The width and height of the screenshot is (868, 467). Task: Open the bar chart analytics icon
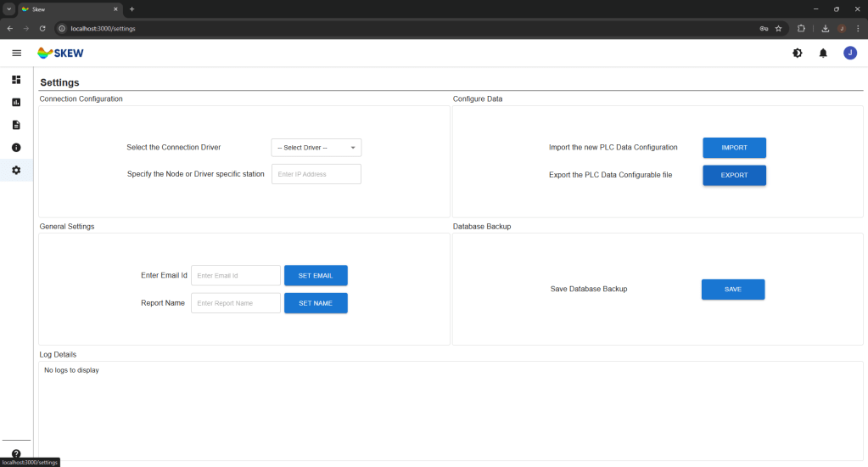[x=16, y=103]
